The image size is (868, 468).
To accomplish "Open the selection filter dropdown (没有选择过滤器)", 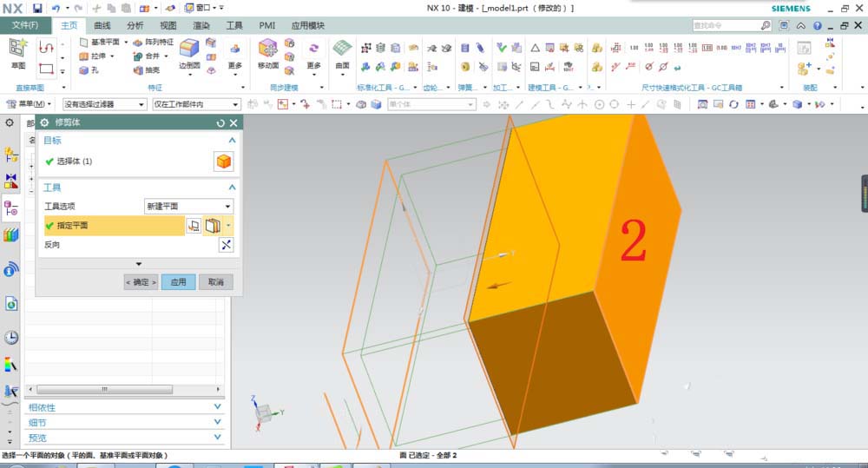I will click(104, 104).
